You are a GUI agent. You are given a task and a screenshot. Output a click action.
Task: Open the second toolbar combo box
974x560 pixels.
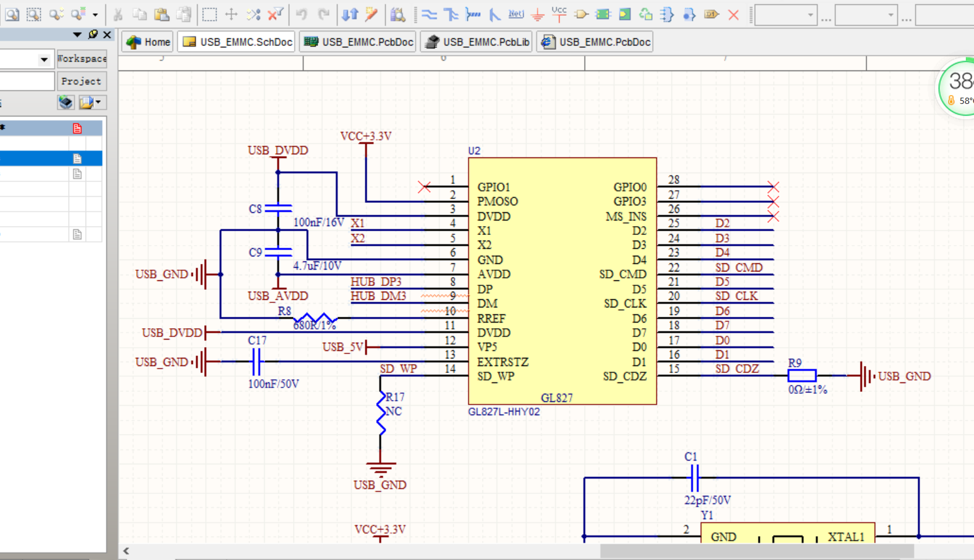[x=866, y=14]
